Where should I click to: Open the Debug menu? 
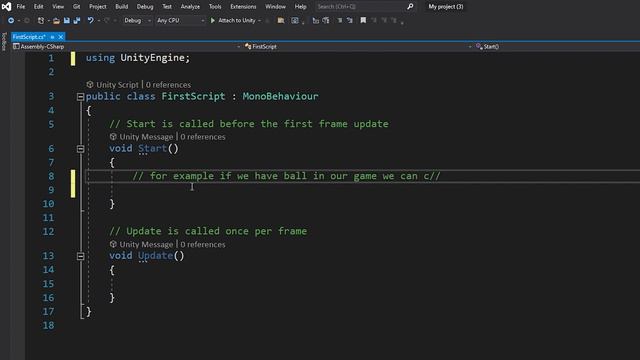tap(144, 7)
